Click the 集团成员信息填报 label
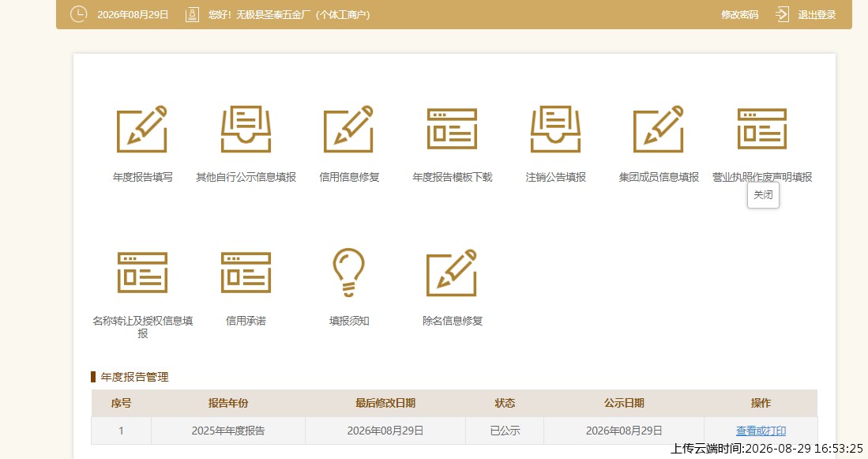 659,177
